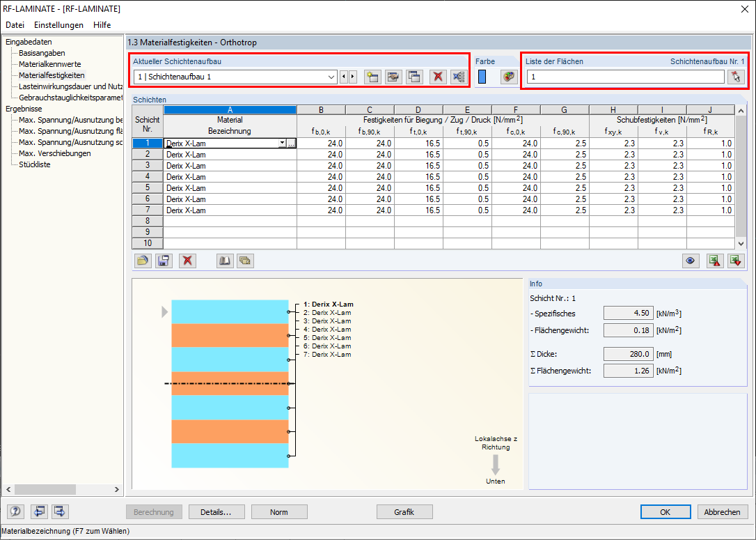Go to next input table icon

pyautogui.click(x=60, y=511)
